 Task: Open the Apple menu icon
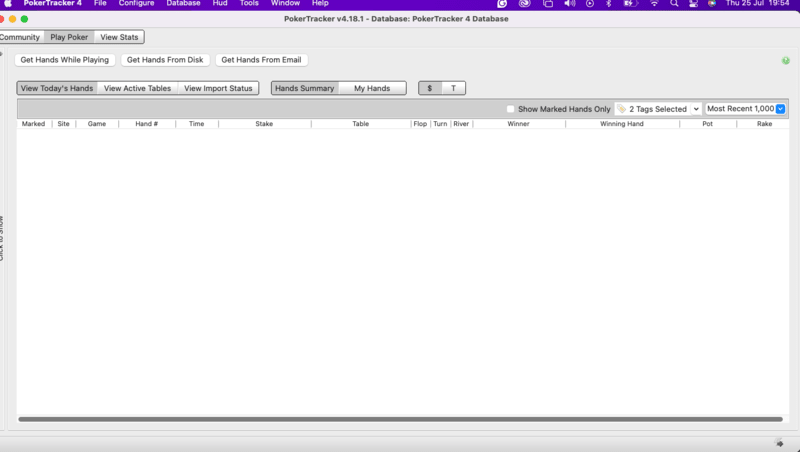click(x=8, y=4)
